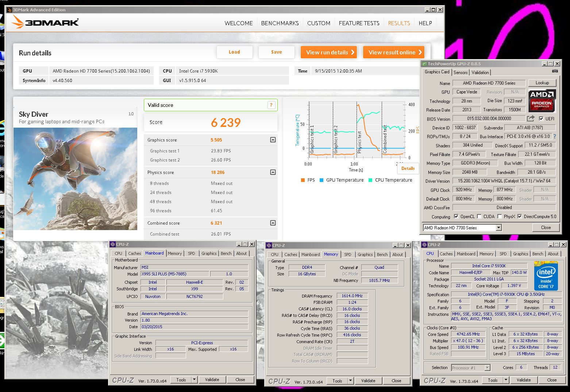The height and width of the screenshot is (392, 570).
Task: Click the Intel Core i7 logo in CPU-Z
Action: (546, 275)
